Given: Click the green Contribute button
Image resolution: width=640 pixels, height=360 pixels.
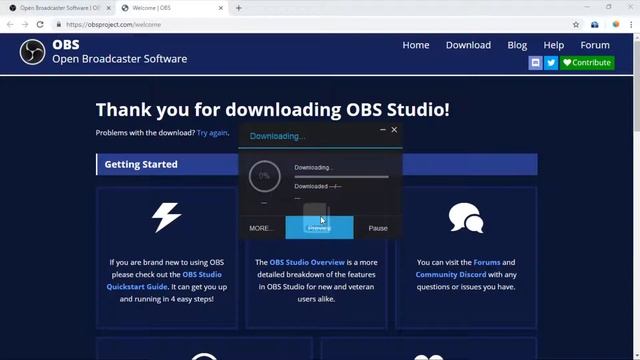Looking at the screenshot, I should (587, 63).
